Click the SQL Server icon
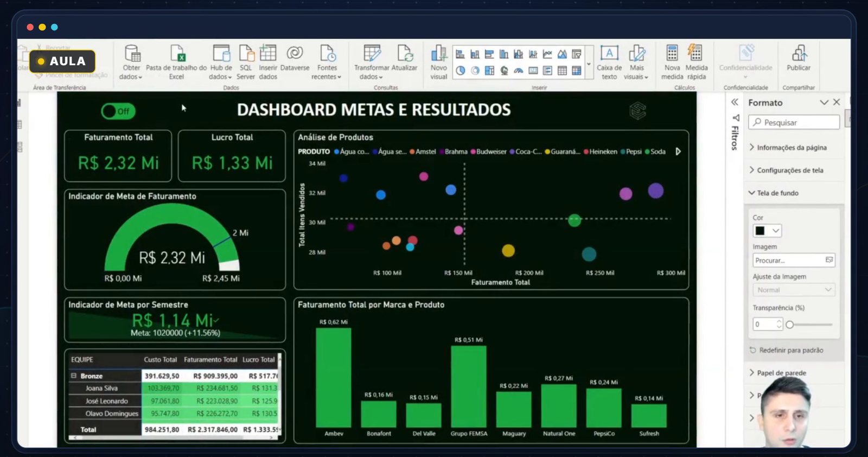868x457 pixels. 246,54
